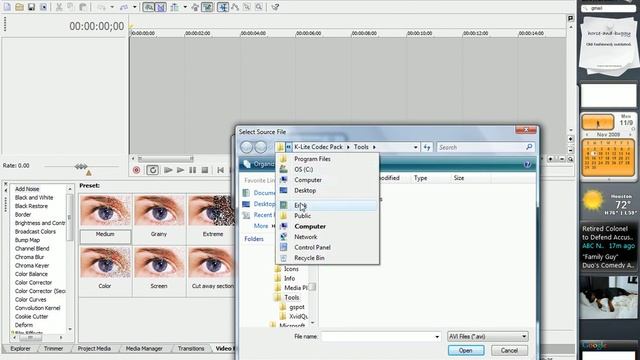
Task: Toggle auto ripple toolbar icon
Action: coord(176,7)
